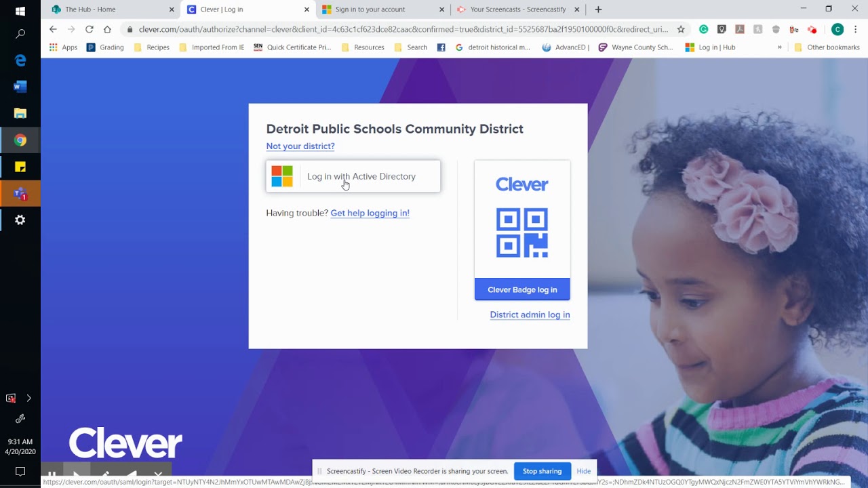868x488 pixels.
Task: Bookmark this page with the star icon
Action: tap(681, 29)
